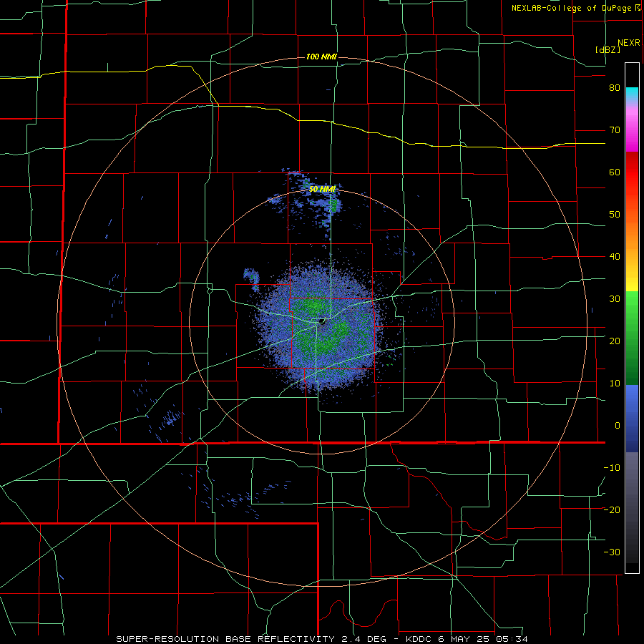
Task: Click the 60 value on the dBZ scale
Action: point(615,172)
